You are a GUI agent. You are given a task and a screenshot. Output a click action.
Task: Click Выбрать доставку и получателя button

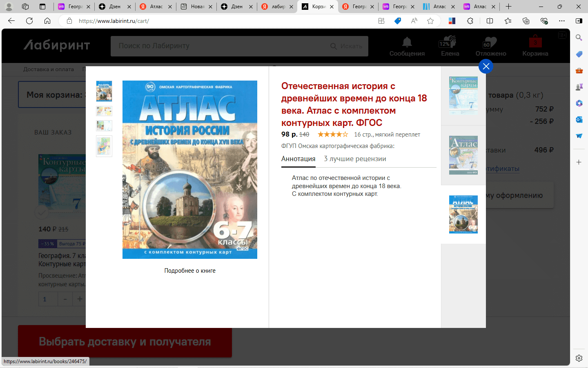[125, 341]
